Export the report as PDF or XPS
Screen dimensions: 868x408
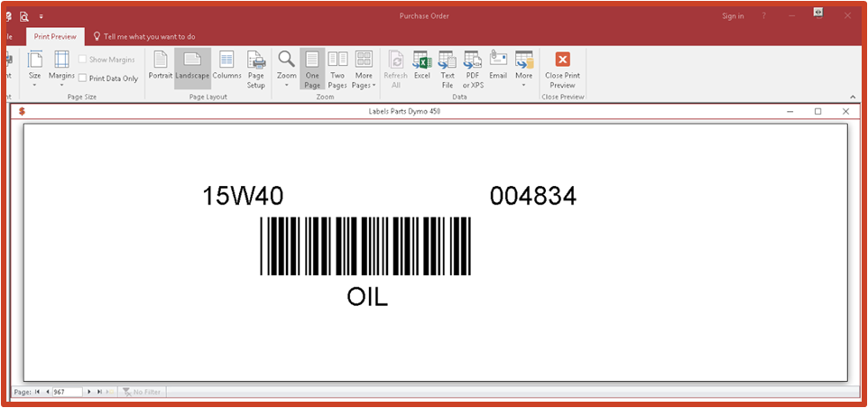pyautogui.click(x=473, y=70)
